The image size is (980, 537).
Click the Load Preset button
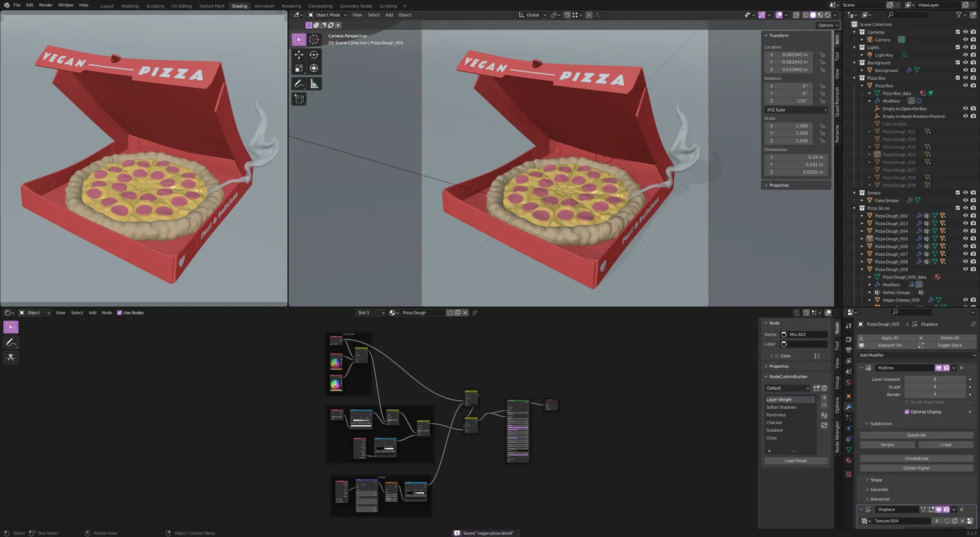click(x=796, y=461)
